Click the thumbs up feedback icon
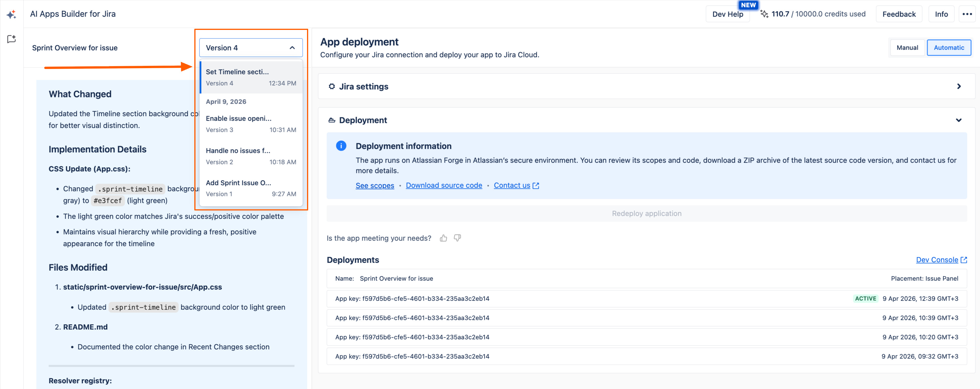This screenshot has width=980, height=389. pos(443,238)
